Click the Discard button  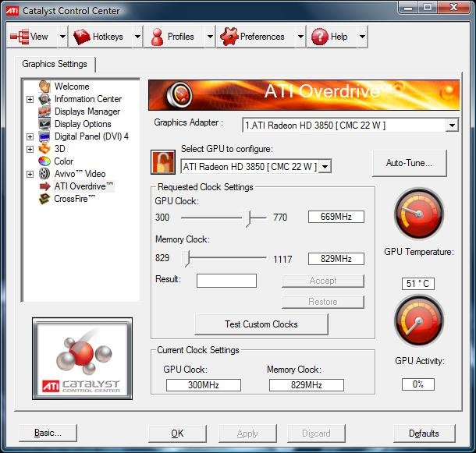pyautogui.click(x=316, y=434)
